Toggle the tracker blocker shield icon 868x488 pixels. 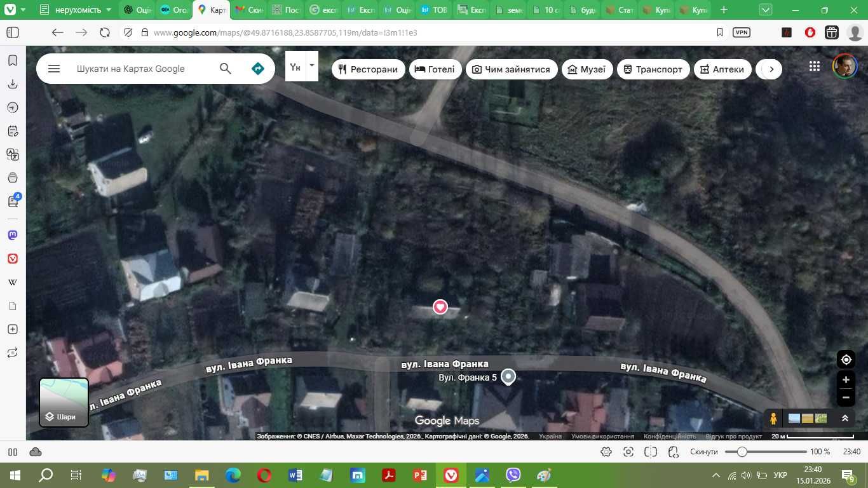point(128,32)
